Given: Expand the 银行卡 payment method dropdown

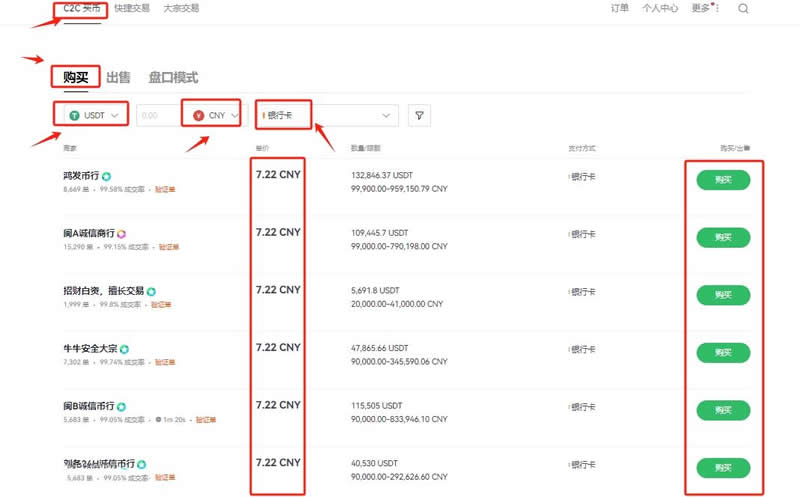Looking at the screenshot, I should click(328, 116).
